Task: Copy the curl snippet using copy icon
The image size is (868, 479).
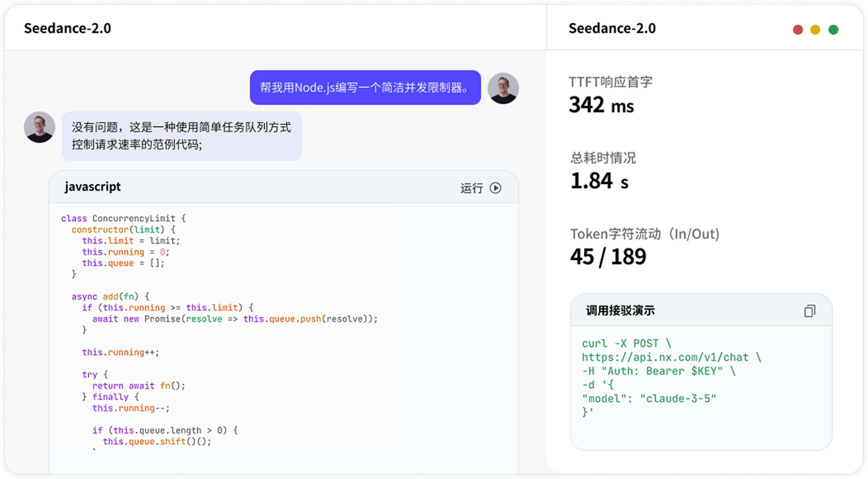Action: 810,311
